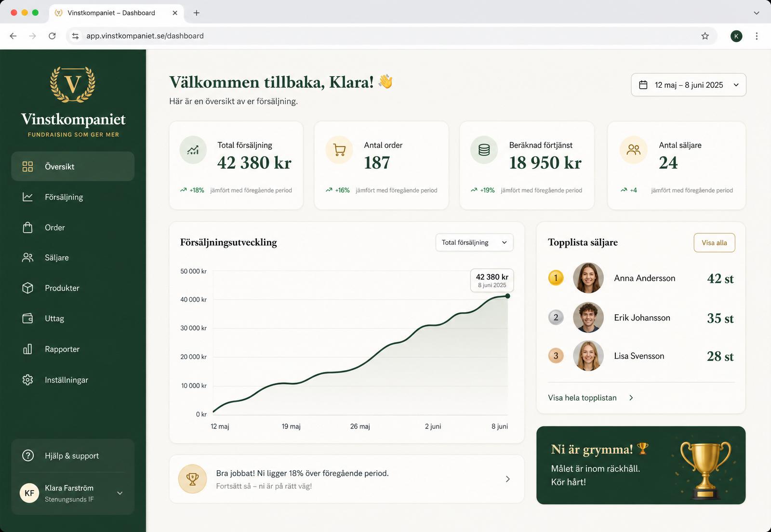Click the Order shopping bag icon

27,227
